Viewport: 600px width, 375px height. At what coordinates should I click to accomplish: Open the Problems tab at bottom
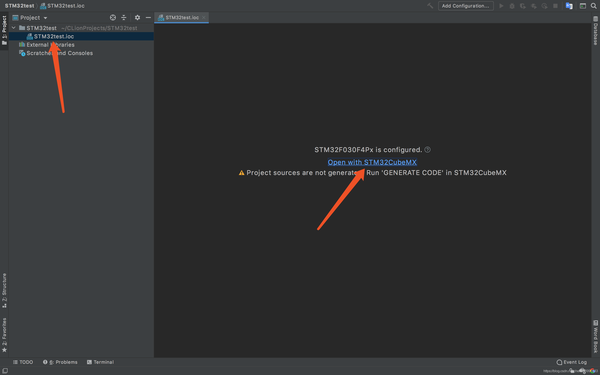pos(60,362)
